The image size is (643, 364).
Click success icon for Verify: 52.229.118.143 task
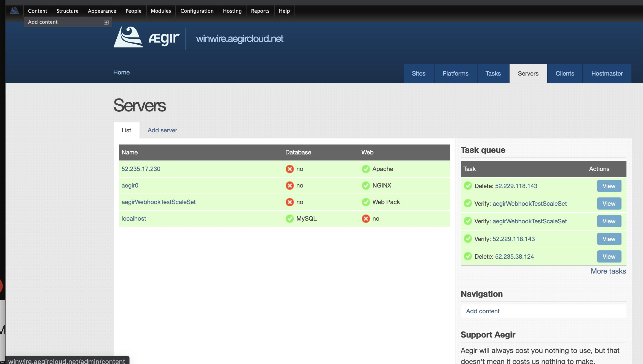click(468, 239)
